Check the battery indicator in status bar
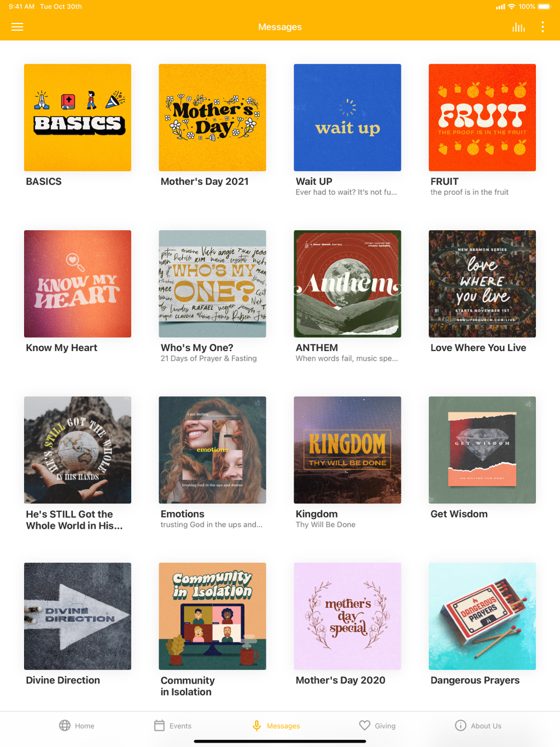560x747 pixels. [544, 7]
